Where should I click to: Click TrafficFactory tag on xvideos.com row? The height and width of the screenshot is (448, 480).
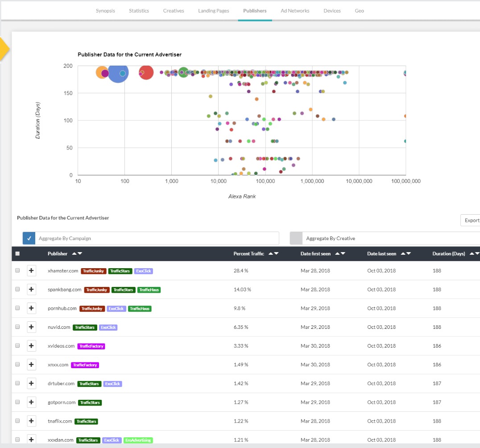(91, 346)
